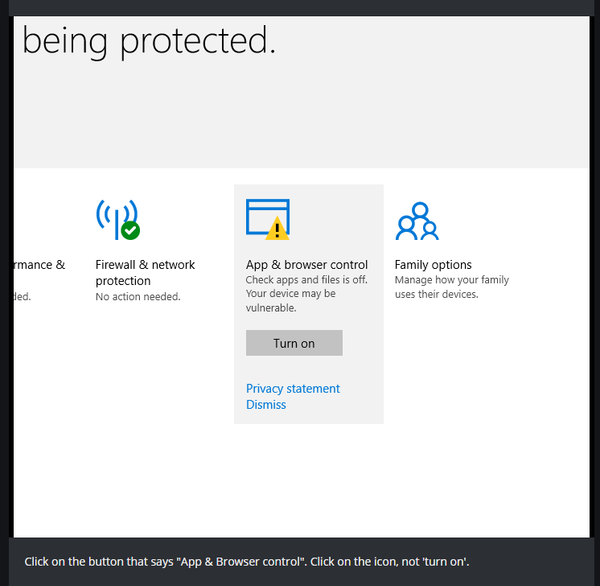The height and width of the screenshot is (586, 600).
Task: Open the Privacy statement link
Action: 293,389
